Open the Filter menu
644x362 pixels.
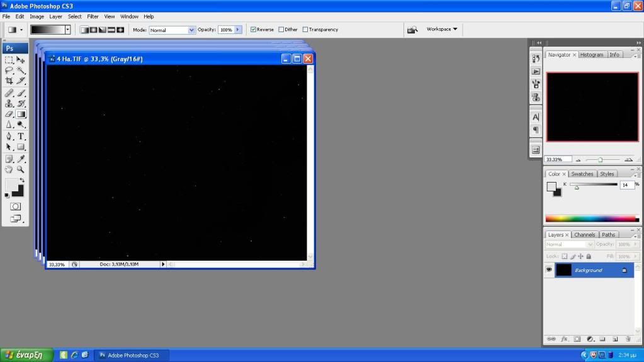pos(93,16)
